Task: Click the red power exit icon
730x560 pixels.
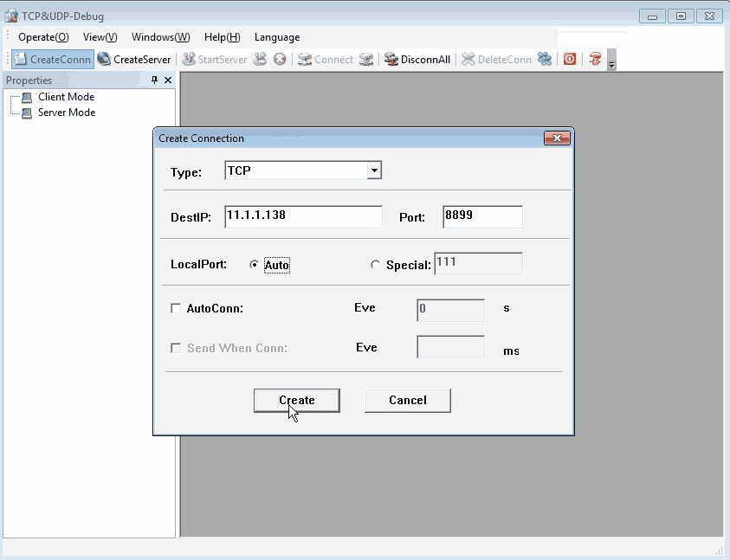Action: pos(570,59)
